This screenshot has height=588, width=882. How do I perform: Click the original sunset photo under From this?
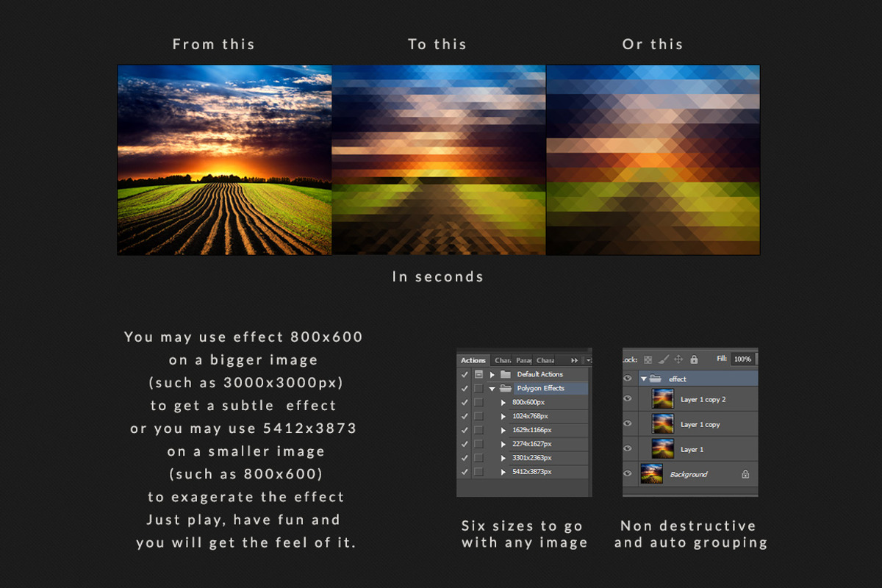tap(225, 159)
